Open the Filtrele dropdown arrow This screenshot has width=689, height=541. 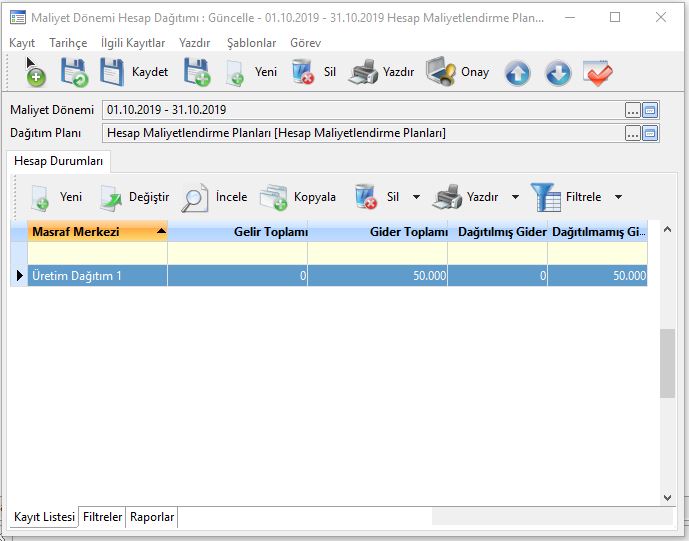618,198
